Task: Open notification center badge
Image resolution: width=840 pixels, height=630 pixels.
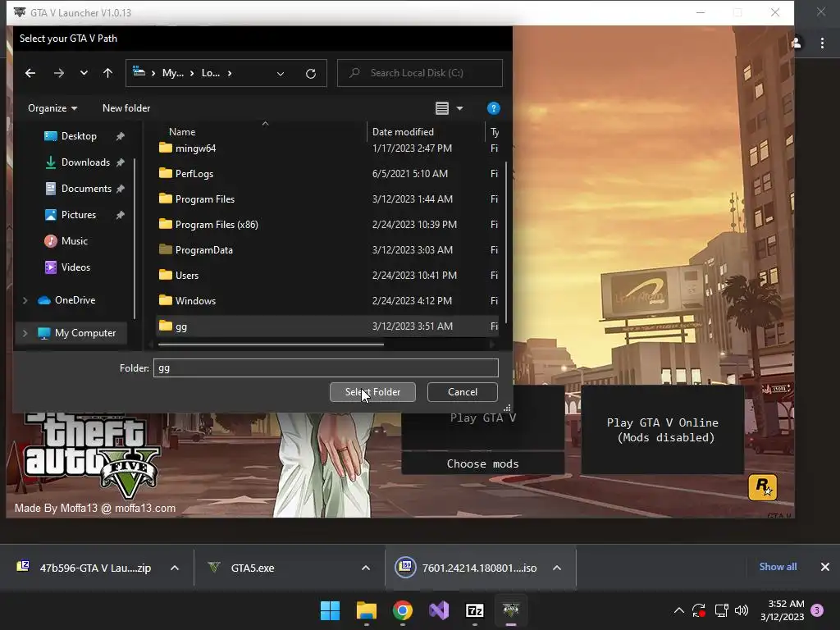Action: click(817, 610)
